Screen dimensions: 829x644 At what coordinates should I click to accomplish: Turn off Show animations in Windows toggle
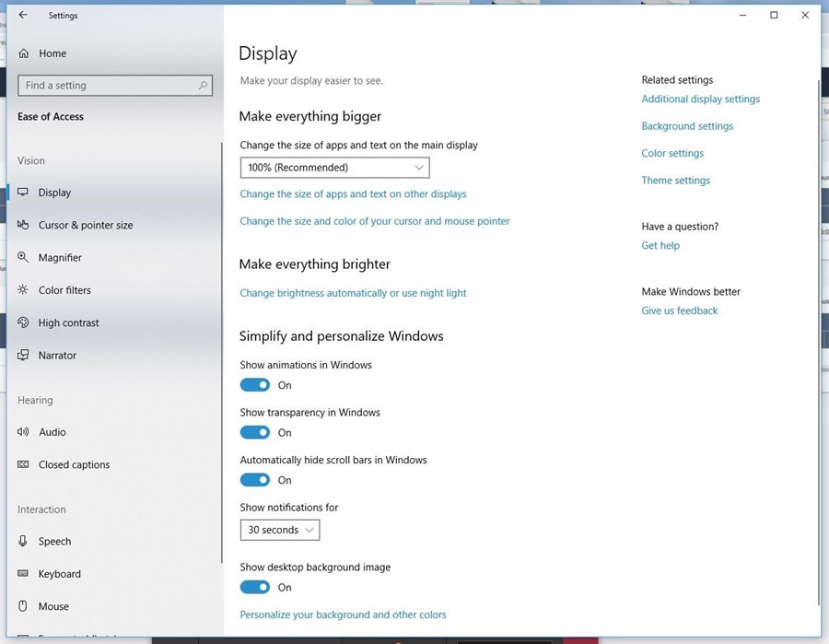point(255,385)
